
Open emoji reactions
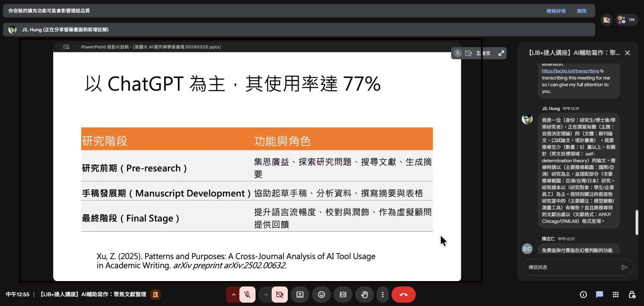(x=321, y=295)
